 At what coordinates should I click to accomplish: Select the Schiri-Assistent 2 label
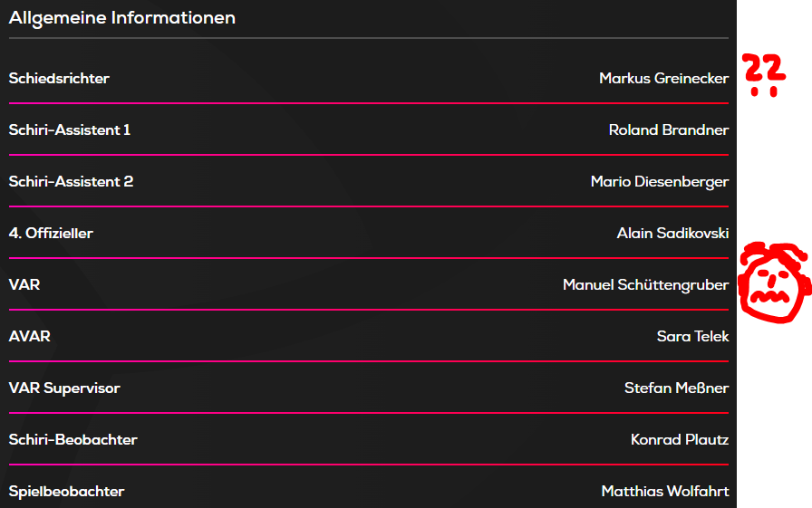71,182
